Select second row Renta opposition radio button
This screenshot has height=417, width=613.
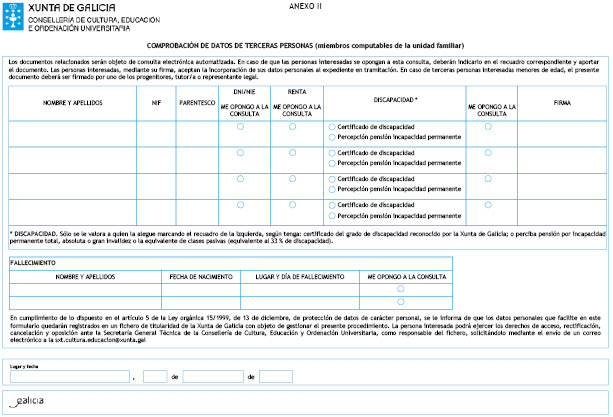[292, 153]
